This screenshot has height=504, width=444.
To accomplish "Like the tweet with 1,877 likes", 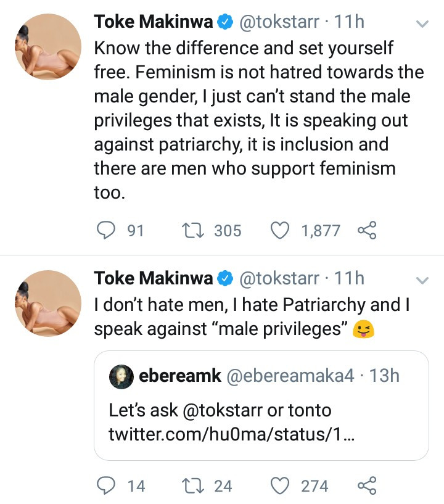I will click(281, 231).
